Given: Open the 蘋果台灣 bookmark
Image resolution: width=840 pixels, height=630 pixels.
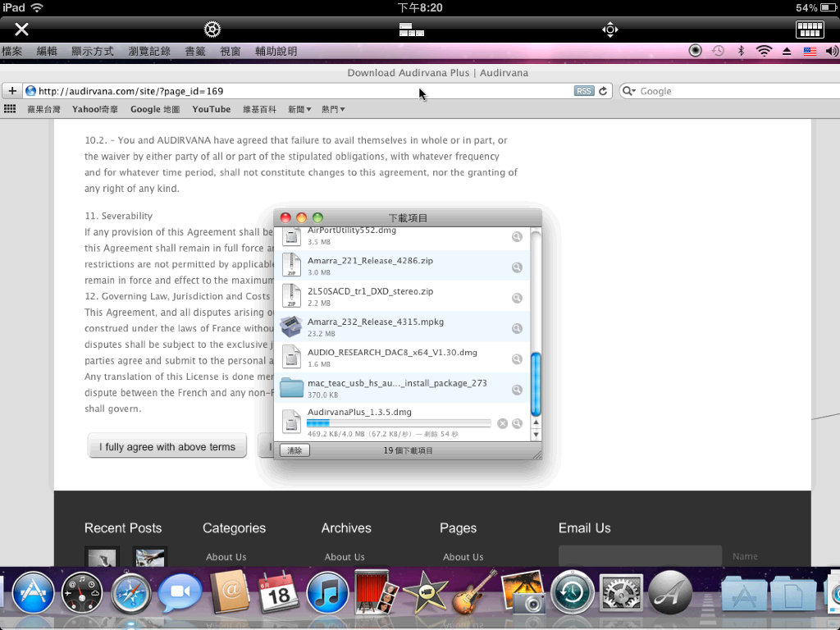Looking at the screenshot, I should point(44,109).
